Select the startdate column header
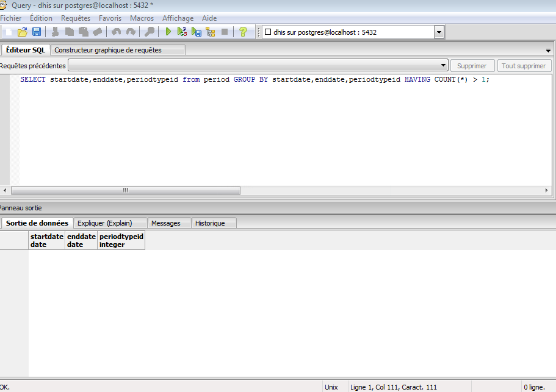The width and height of the screenshot is (556, 392). click(46, 240)
